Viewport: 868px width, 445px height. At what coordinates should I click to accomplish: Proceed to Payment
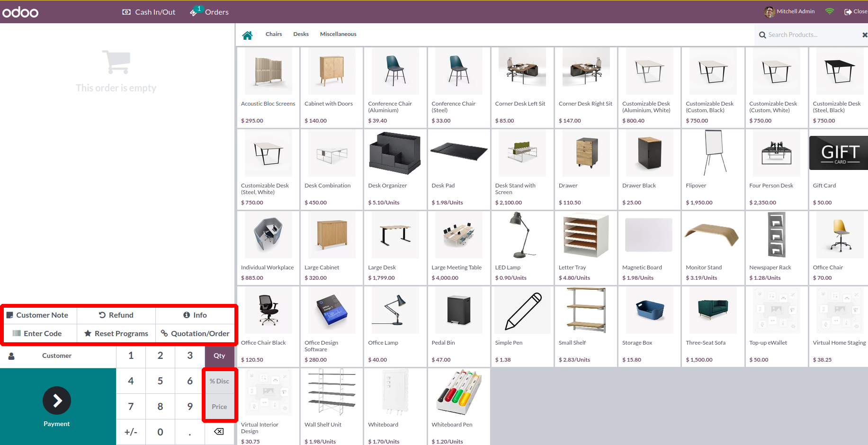click(x=58, y=406)
